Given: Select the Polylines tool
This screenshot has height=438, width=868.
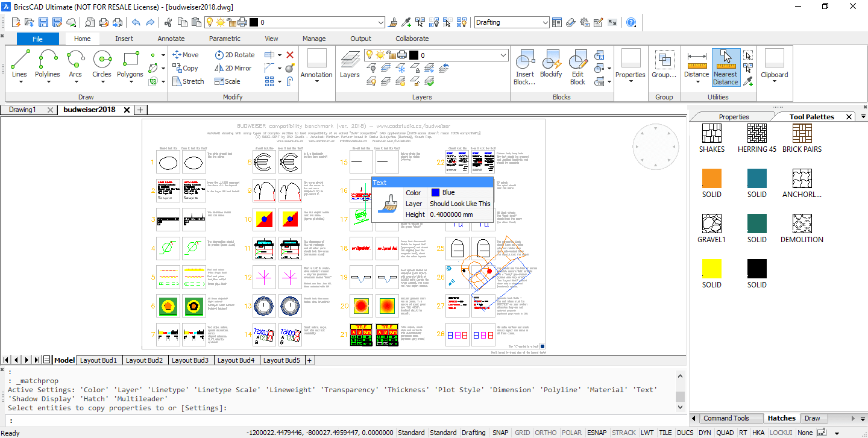Looking at the screenshot, I should [47, 64].
